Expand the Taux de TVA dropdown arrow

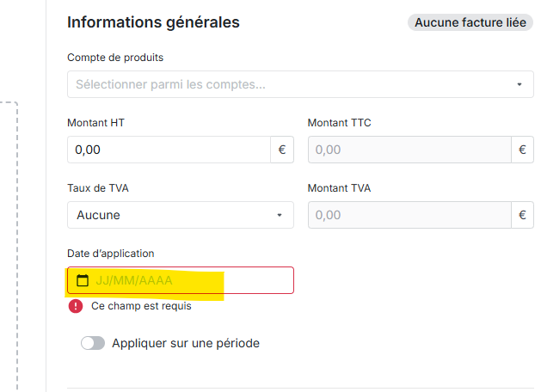(x=280, y=215)
